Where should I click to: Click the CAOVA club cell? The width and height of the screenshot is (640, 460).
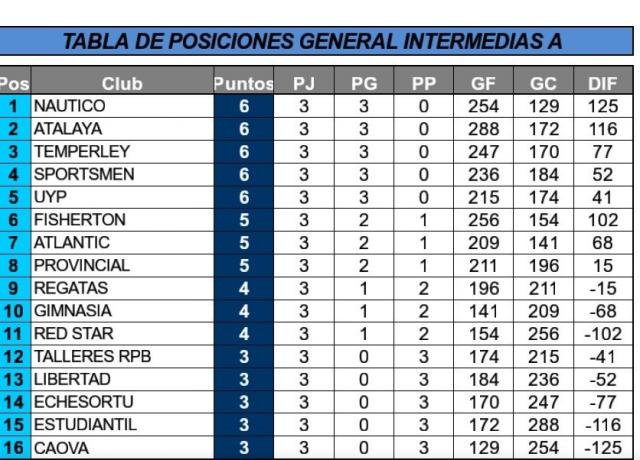pos(122,448)
